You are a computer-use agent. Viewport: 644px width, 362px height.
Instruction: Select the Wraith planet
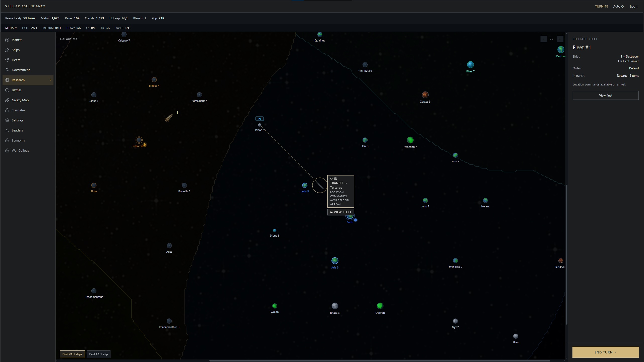coord(274,306)
